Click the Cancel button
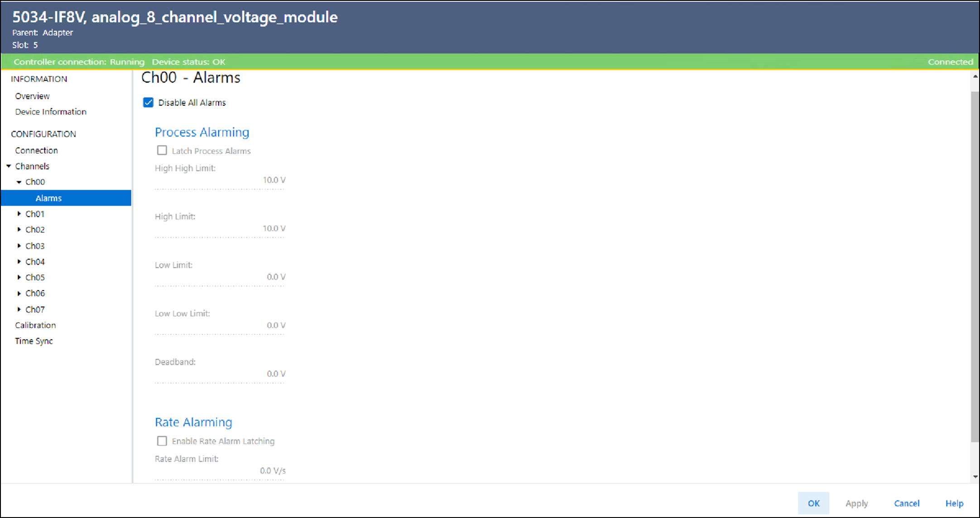The height and width of the screenshot is (518, 980). point(906,503)
